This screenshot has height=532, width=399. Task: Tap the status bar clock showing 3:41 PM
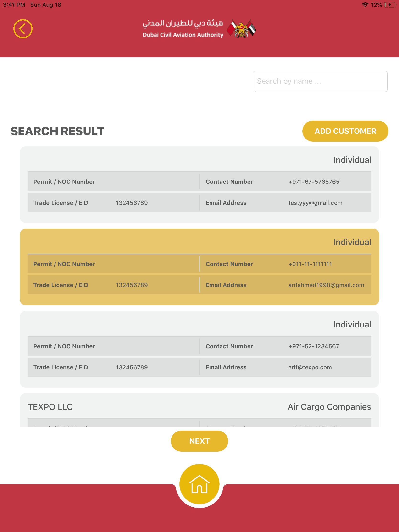pos(14,5)
